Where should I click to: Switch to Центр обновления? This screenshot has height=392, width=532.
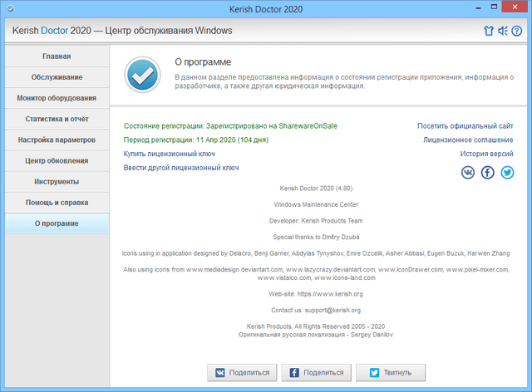coord(57,161)
